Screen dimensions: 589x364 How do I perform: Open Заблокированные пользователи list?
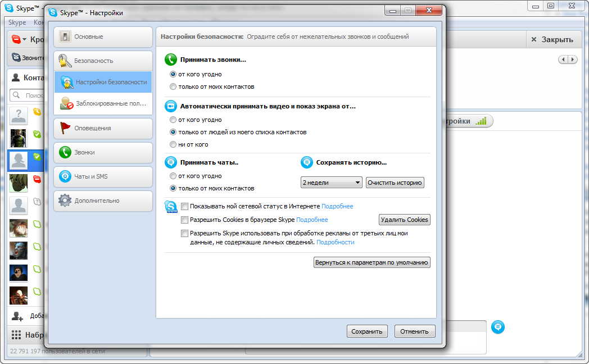point(103,103)
